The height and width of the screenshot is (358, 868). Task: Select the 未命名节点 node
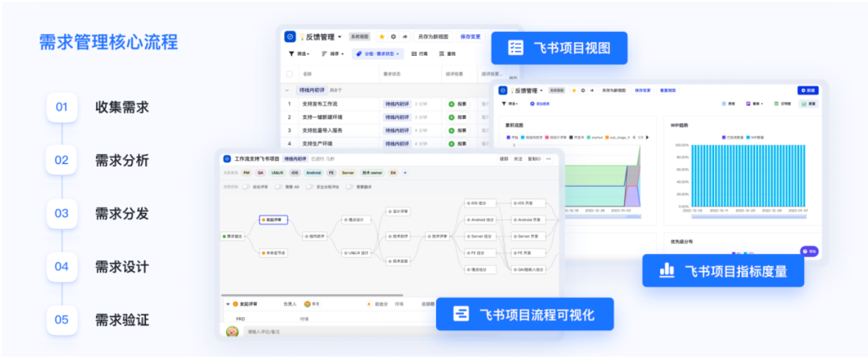(273, 253)
